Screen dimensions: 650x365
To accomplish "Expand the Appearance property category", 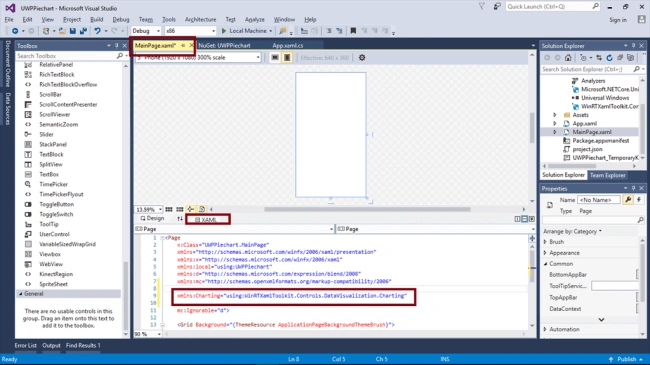I will coord(545,253).
